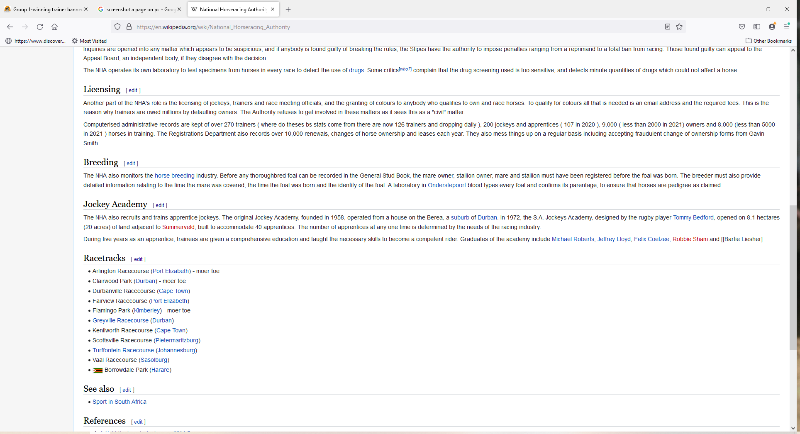Open the Turffontein Racecourse link
Viewport: 800px width, 434px height.
tap(123, 350)
